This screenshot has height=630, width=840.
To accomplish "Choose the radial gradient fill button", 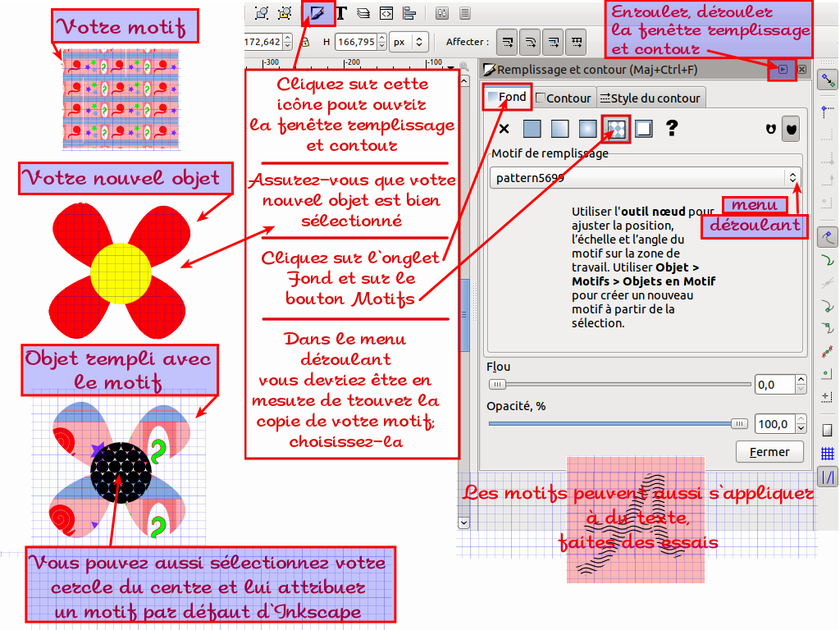I will (588, 129).
